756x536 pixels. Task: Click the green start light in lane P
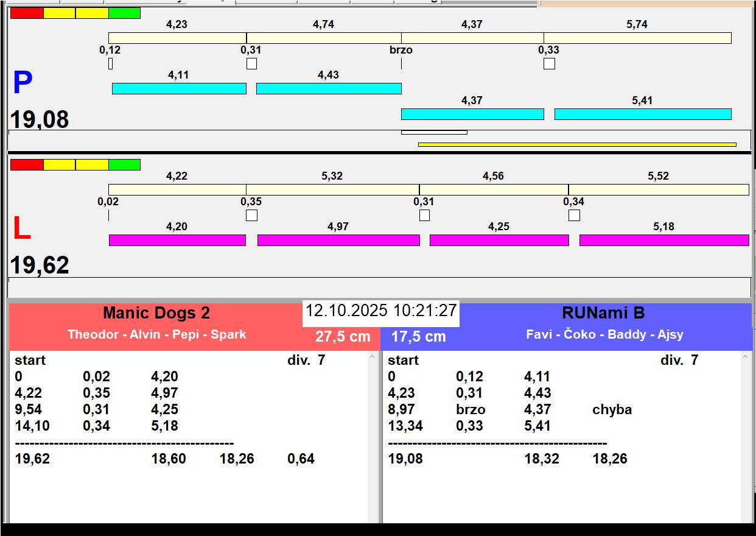tap(124, 13)
